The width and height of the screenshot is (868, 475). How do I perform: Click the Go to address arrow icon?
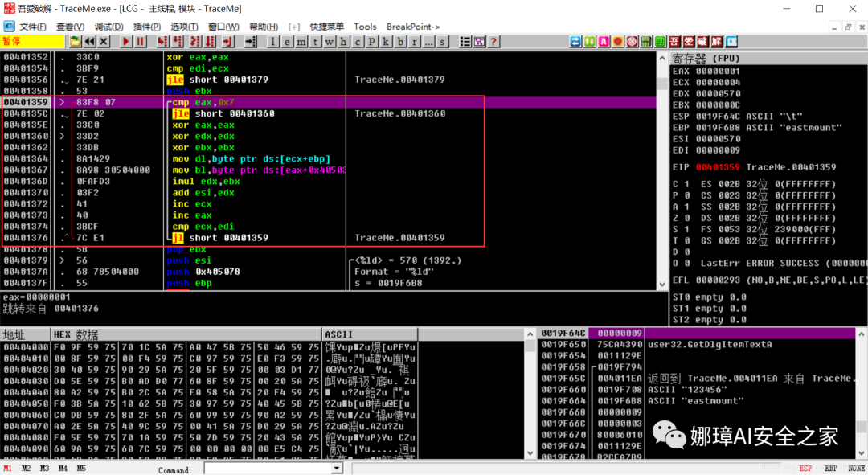coord(250,42)
